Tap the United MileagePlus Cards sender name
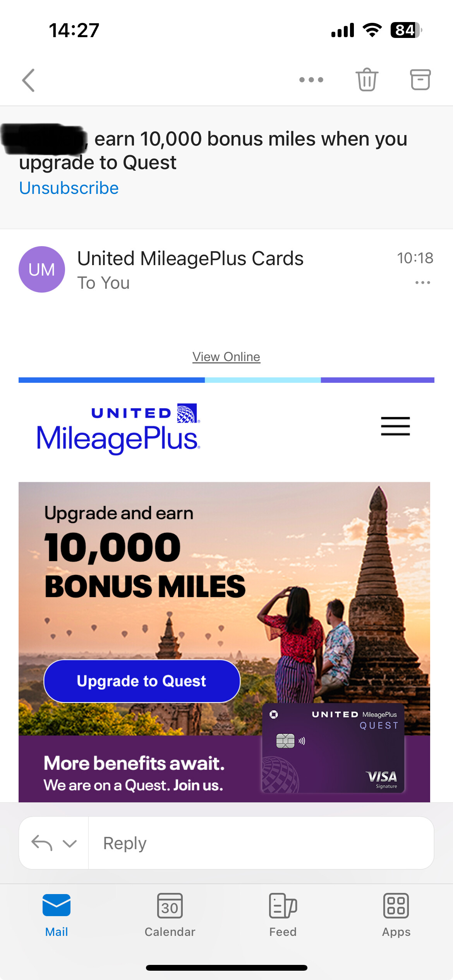The image size is (453, 980). pyautogui.click(x=190, y=259)
